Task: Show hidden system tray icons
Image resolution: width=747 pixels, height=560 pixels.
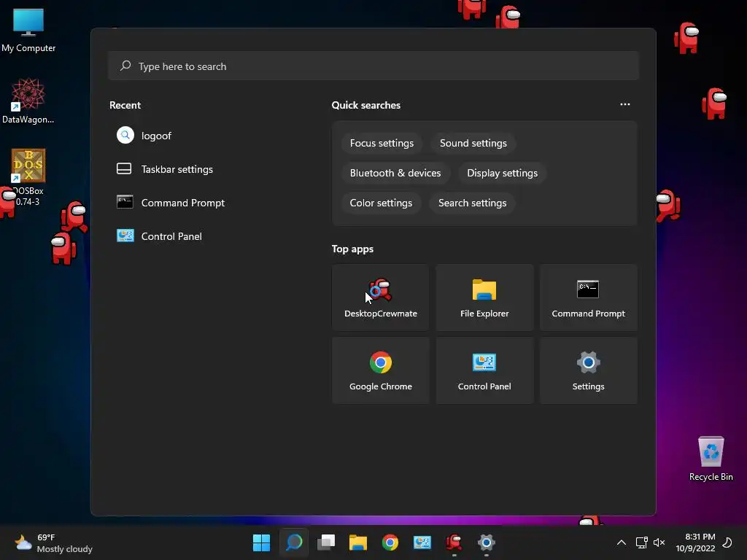Action: pos(622,542)
